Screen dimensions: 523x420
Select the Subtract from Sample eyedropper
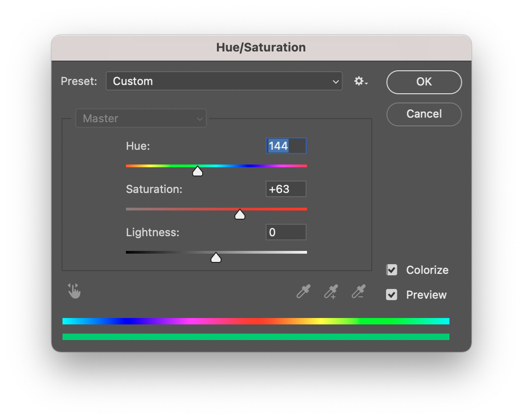tap(359, 291)
